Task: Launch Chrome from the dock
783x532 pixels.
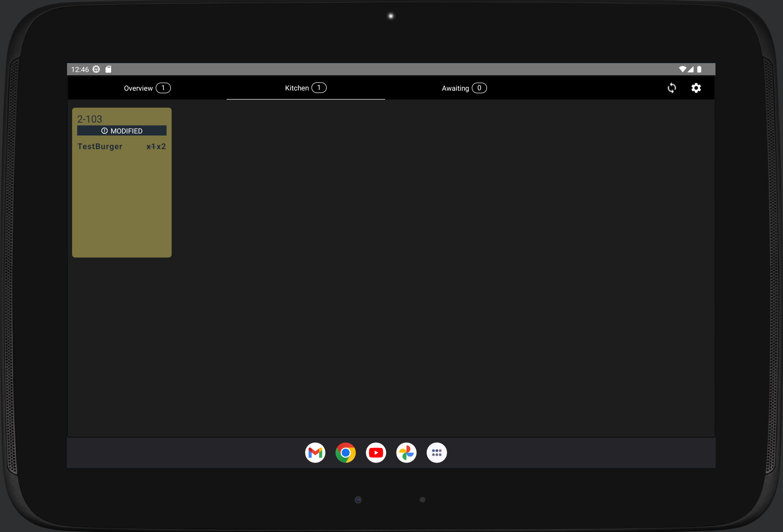Action: [345, 453]
